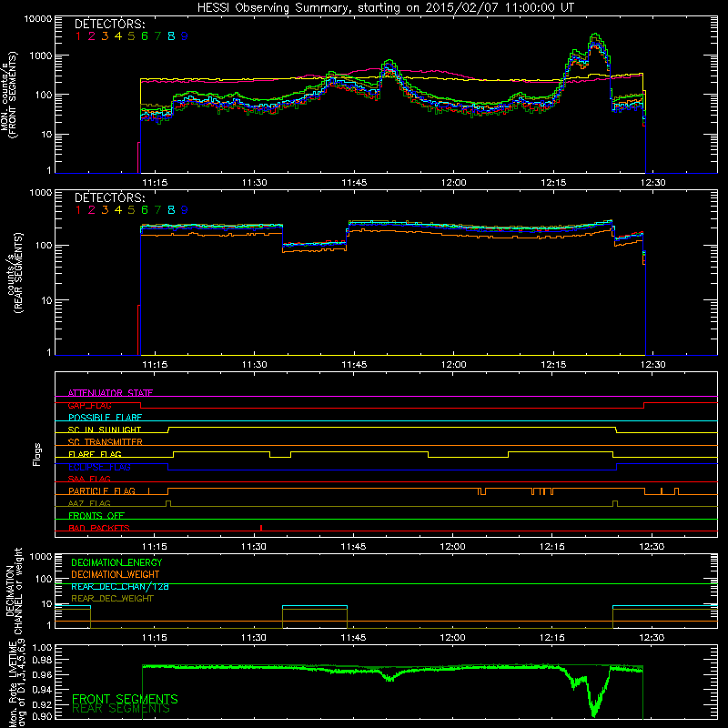The height and width of the screenshot is (728, 728).
Task: Click the GAP_FLAG label
Action: 89,405
